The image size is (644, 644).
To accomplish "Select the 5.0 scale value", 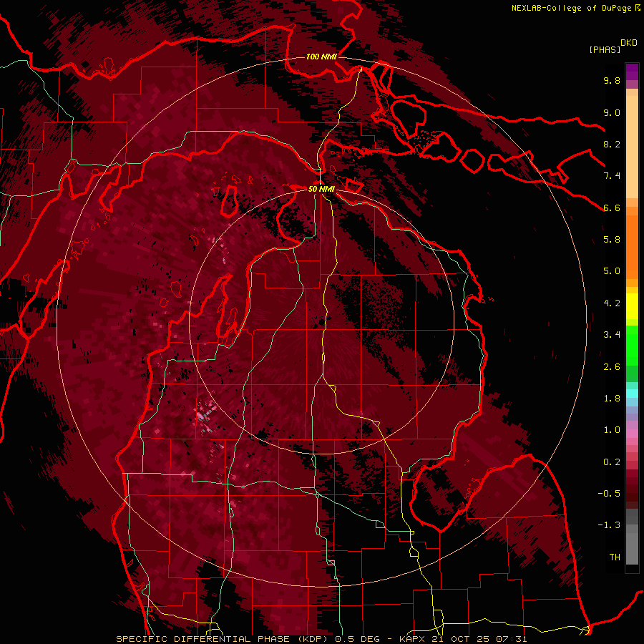I will [x=612, y=271].
